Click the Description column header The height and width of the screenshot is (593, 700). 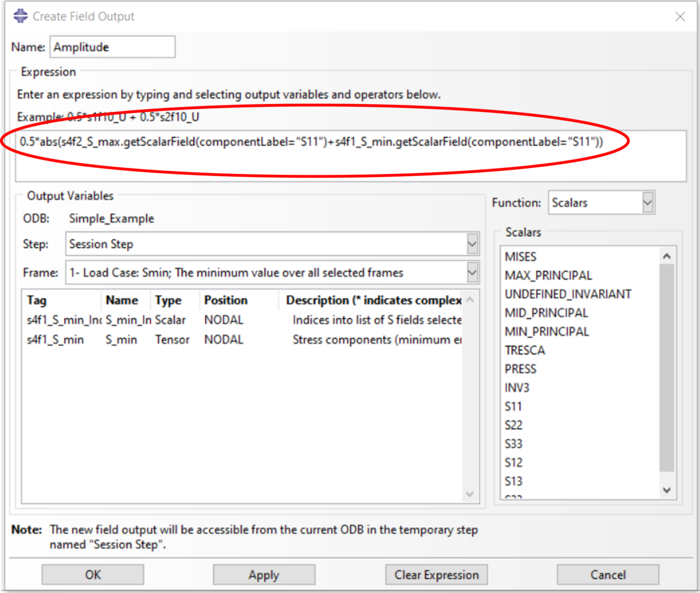click(371, 300)
